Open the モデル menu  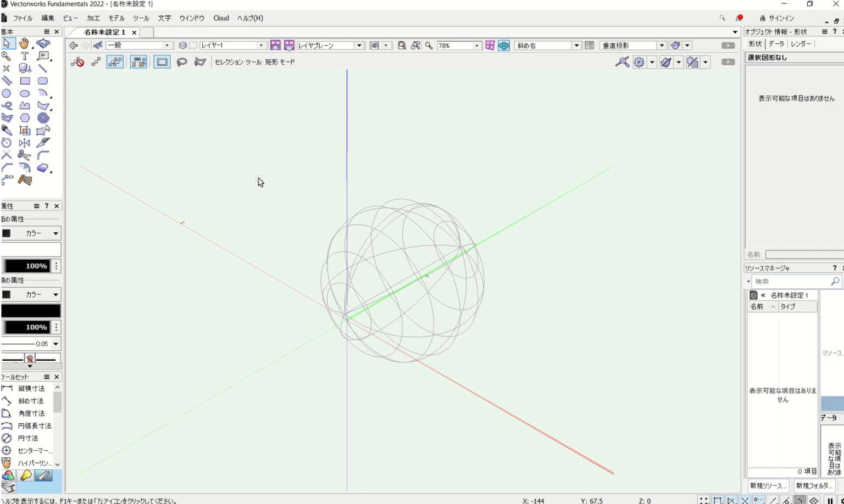pos(115,18)
